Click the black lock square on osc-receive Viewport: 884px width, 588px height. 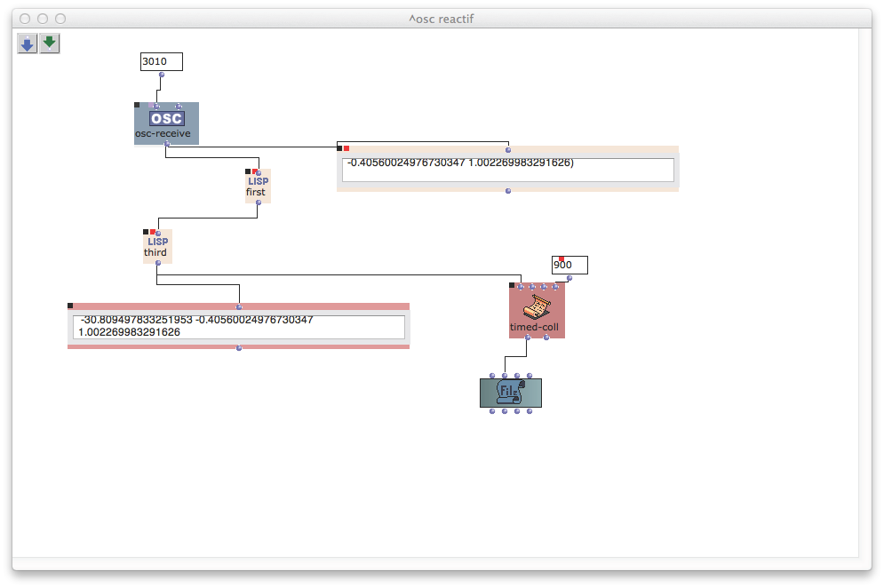tap(137, 105)
